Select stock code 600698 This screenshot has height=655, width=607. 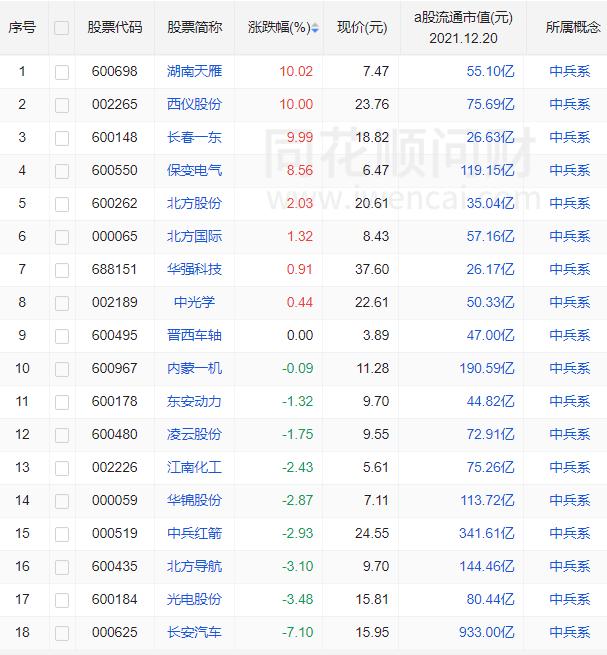click(x=115, y=71)
